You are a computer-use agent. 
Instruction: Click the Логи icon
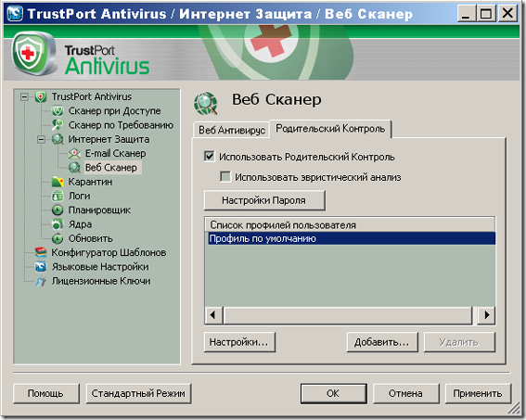tap(58, 196)
